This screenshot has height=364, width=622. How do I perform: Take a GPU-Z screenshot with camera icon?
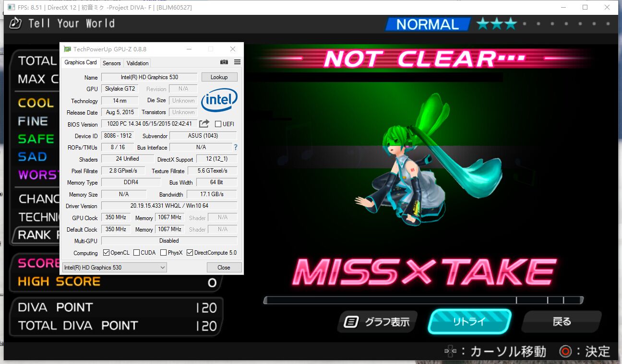pos(224,62)
